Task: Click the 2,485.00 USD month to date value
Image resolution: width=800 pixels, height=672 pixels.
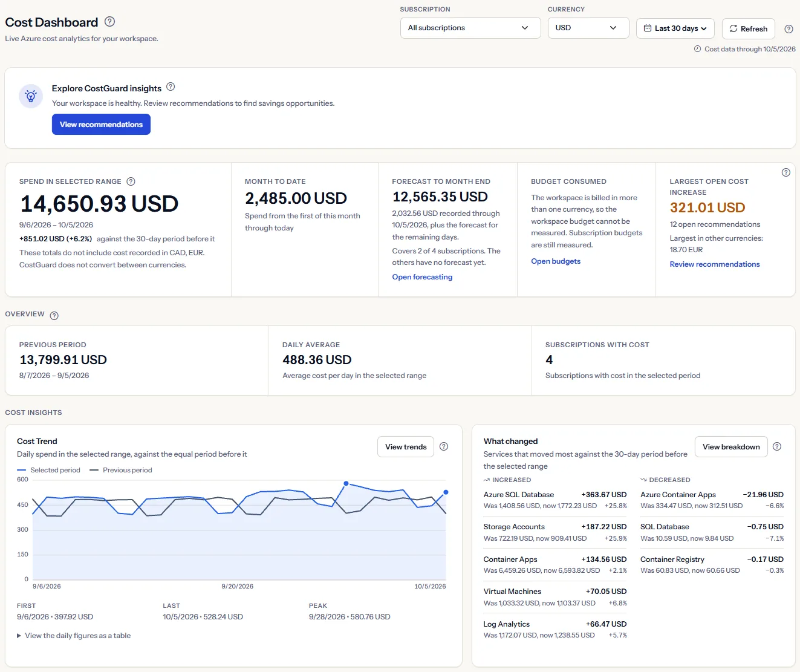Action: coord(296,198)
